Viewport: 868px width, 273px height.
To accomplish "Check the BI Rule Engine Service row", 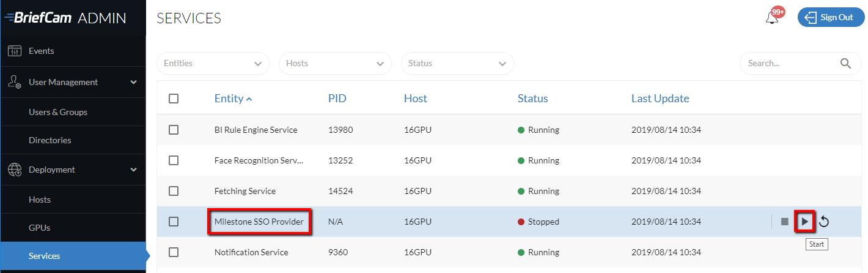I will coord(174,130).
